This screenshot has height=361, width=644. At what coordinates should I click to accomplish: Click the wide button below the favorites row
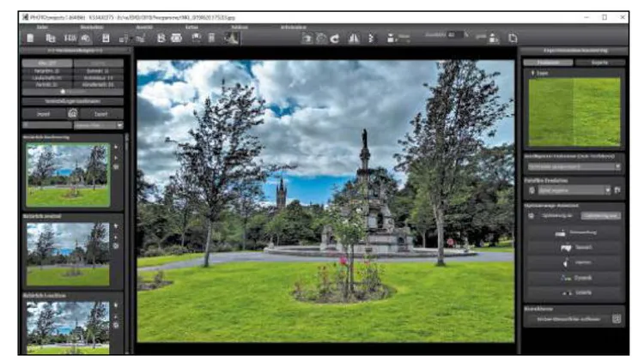[x=73, y=101]
